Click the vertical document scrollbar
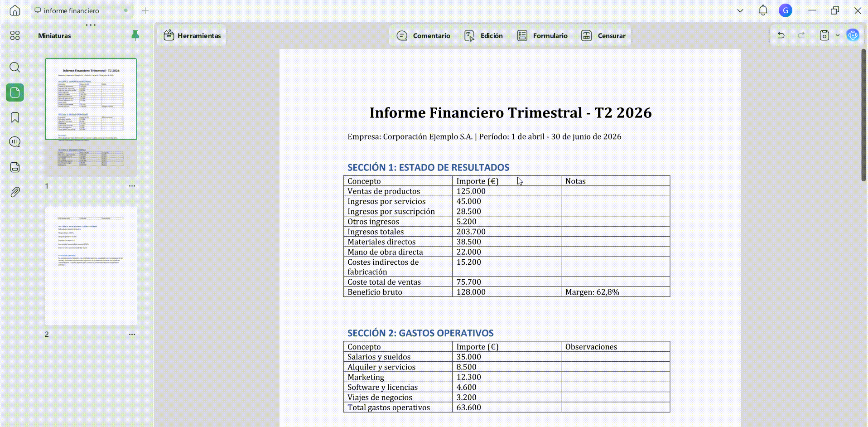The width and height of the screenshot is (868, 427). coord(863,115)
